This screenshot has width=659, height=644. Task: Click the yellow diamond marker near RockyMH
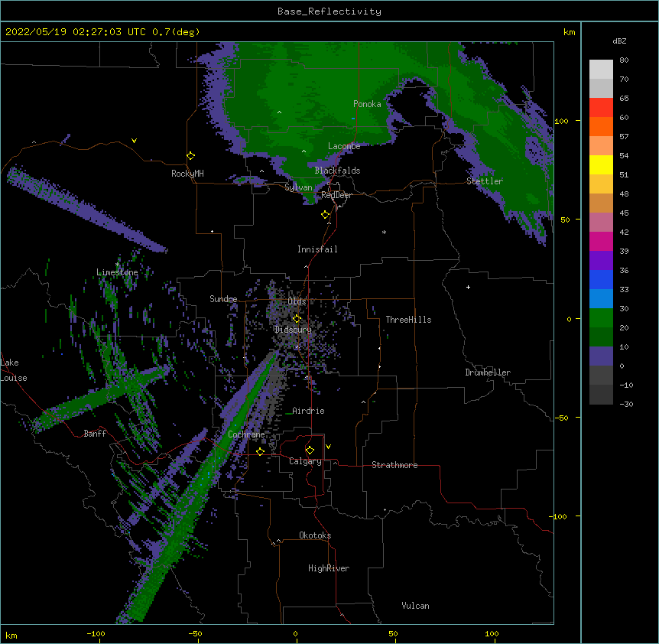point(190,155)
